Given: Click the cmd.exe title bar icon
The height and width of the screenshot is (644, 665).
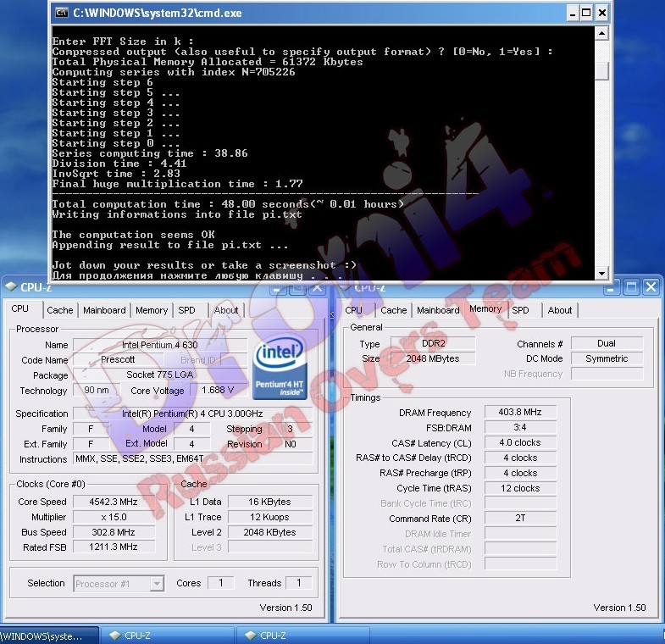Looking at the screenshot, I should [x=62, y=13].
